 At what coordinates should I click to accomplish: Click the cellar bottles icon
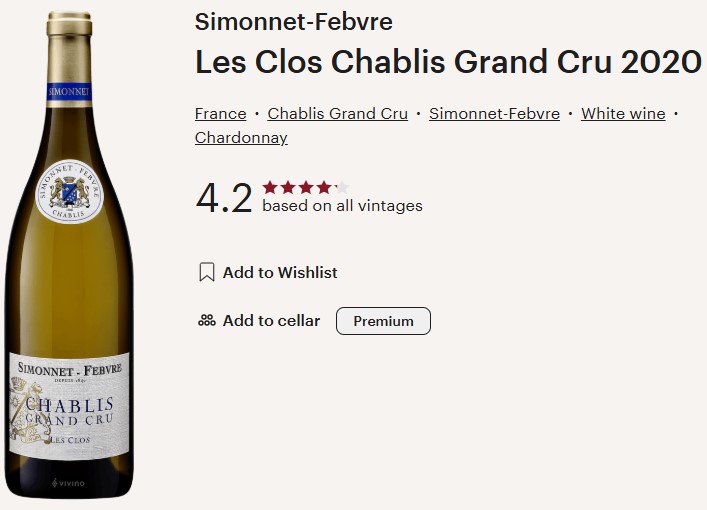(x=207, y=321)
